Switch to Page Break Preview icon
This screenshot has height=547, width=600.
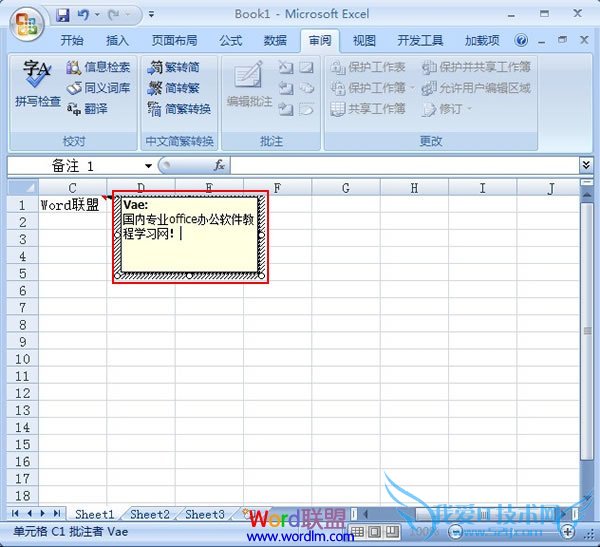pyautogui.click(x=392, y=532)
